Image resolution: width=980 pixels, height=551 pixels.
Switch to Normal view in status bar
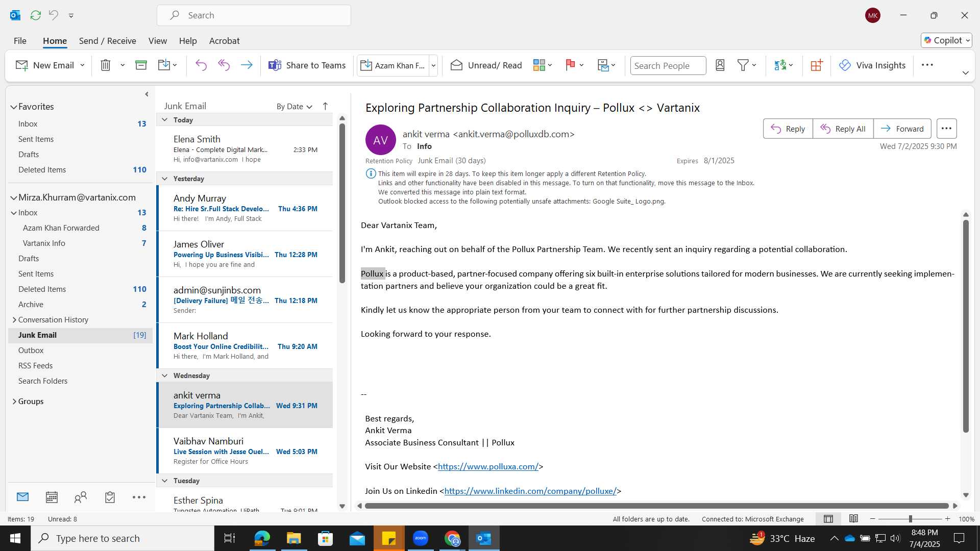coord(828,519)
